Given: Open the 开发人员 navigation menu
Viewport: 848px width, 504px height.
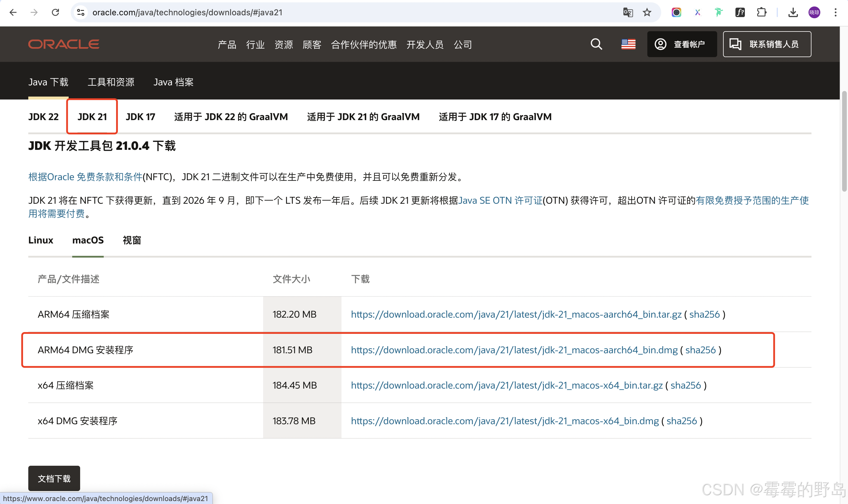Looking at the screenshot, I should click(x=425, y=44).
